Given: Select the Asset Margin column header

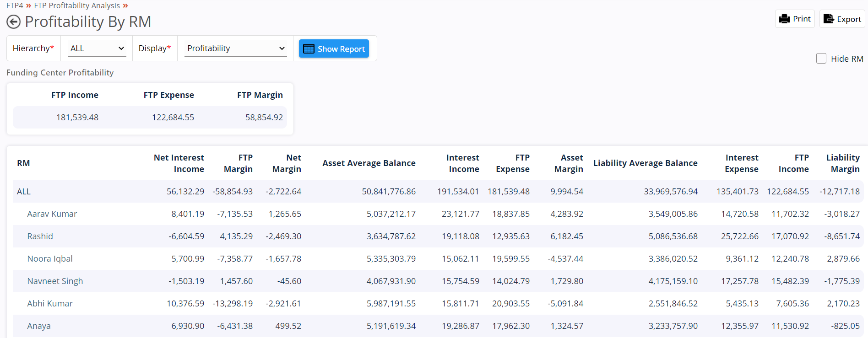Looking at the screenshot, I should pyautogui.click(x=569, y=163).
